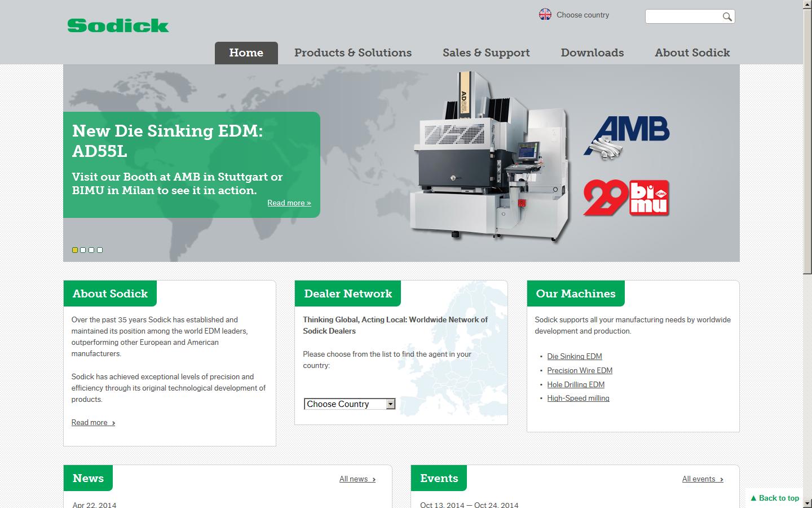Viewport: 812px width, 508px height.
Task: Click the 29 BI-MU logo
Action: pos(626,198)
